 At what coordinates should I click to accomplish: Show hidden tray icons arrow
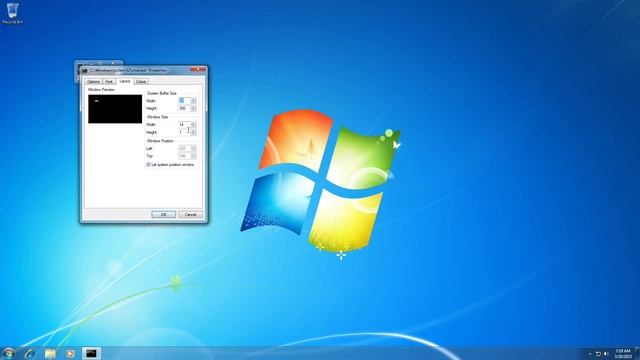[590, 354]
